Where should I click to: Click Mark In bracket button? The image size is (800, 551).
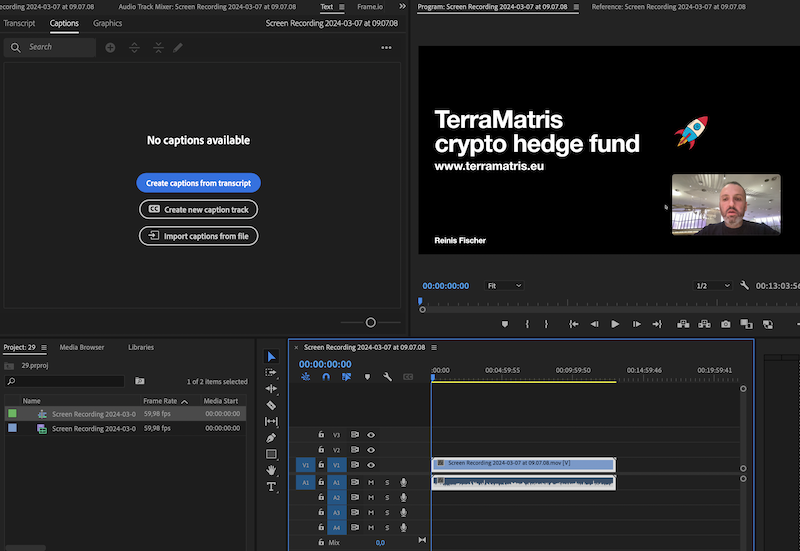click(528, 324)
